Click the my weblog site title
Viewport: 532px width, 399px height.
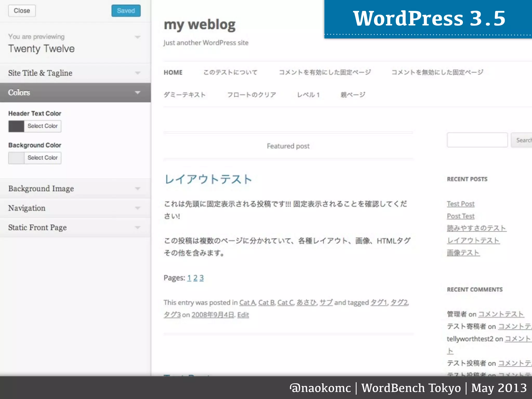pyautogui.click(x=199, y=25)
